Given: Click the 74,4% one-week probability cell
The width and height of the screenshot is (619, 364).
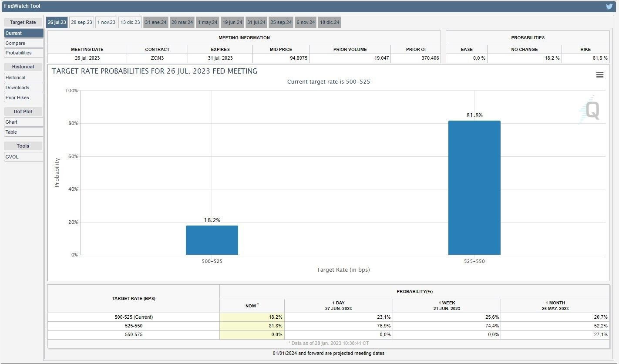Looking at the screenshot, I should click(447, 326).
